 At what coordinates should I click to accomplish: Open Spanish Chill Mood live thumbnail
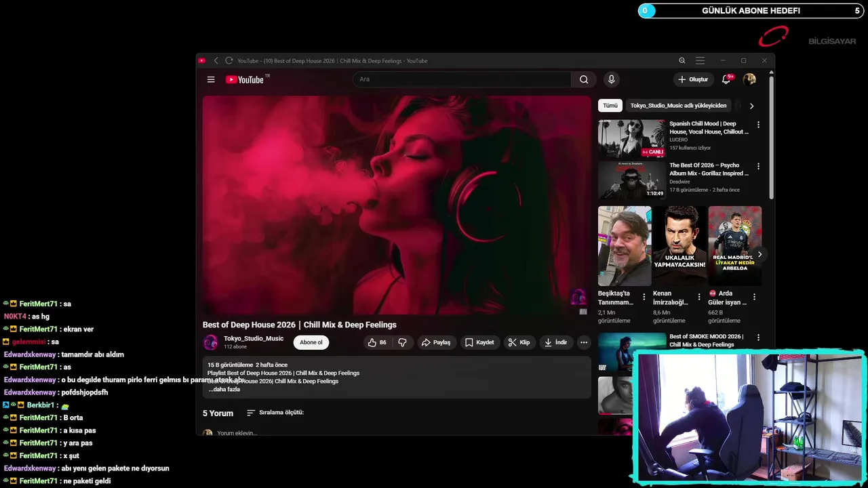pos(631,139)
